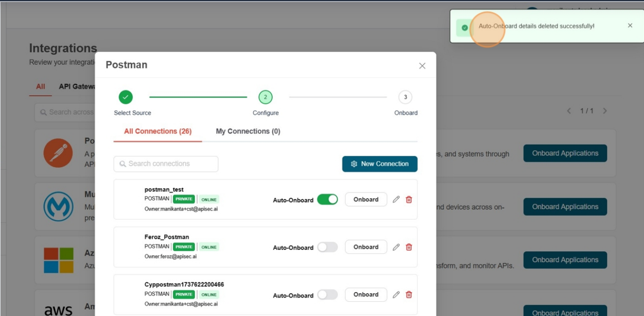
Task: Close the Postman dialog with X icon
Action: coord(422,66)
